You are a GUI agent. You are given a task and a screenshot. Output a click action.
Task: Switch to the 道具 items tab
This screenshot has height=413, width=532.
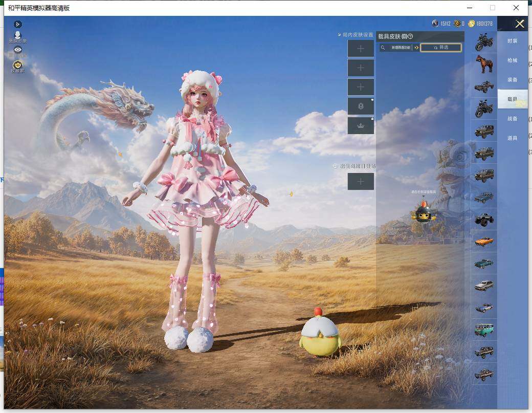point(513,138)
